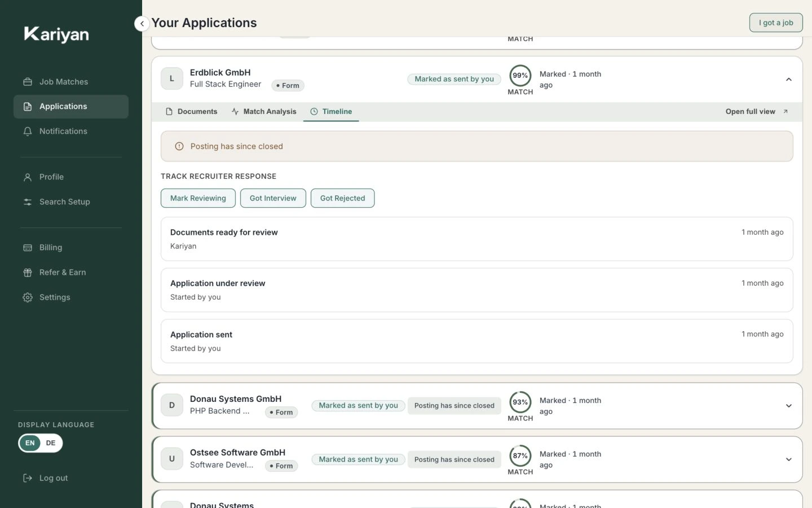This screenshot has height=508, width=812.
Task: Click the external arrow next to Open full view
Action: tap(785, 112)
